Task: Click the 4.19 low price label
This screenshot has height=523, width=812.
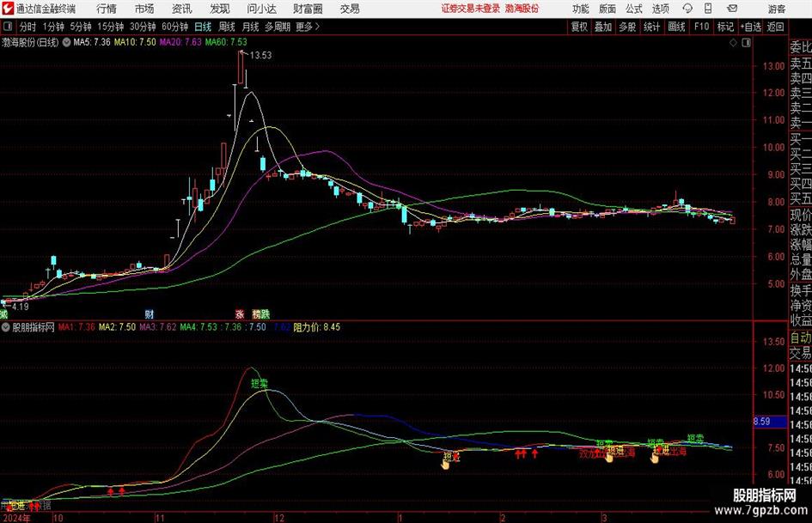Action: tap(21, 307)
